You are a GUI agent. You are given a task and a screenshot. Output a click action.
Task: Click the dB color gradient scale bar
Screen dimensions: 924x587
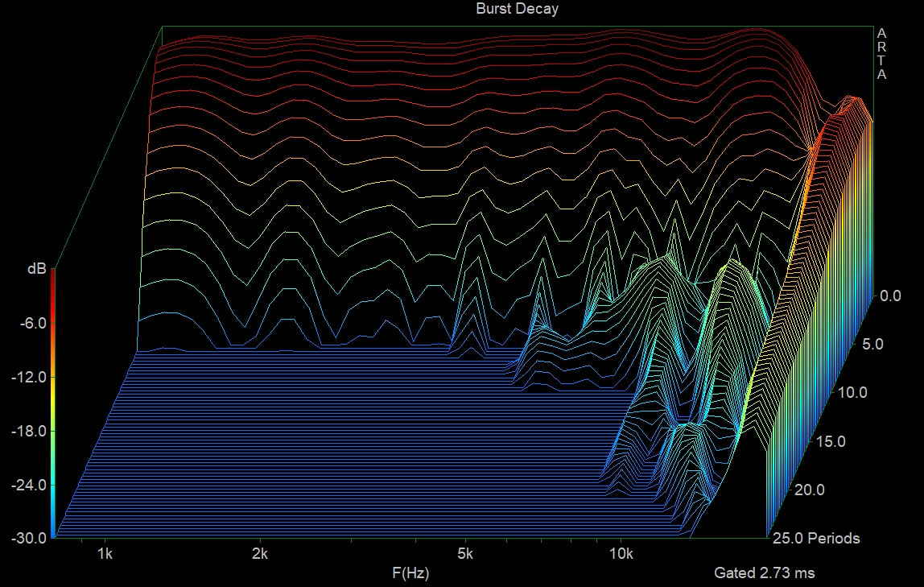pos(53,403)
